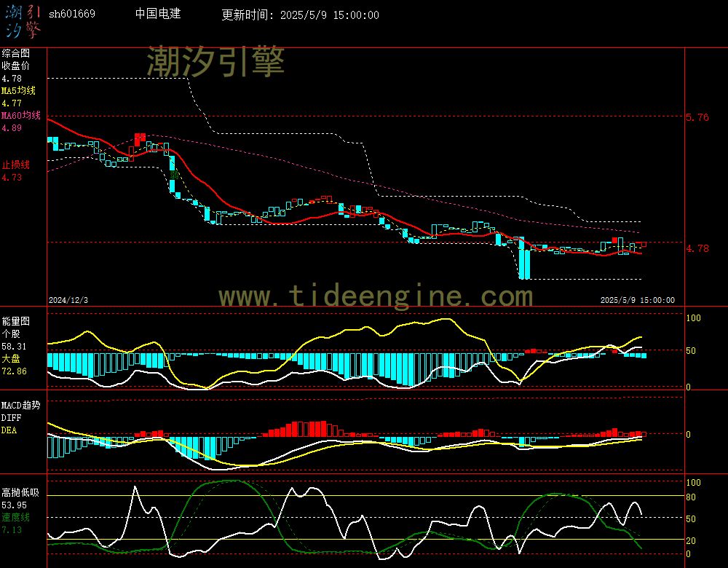The height and width of the screenshot is (568, 728).
Task: Select the 高抛低吸 panel label
Action: (20, 493)
